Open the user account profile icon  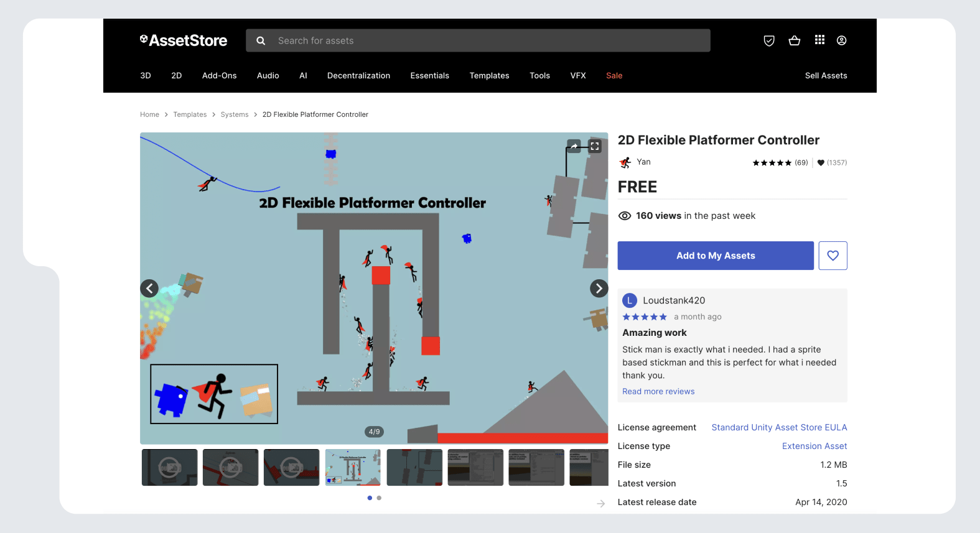[841, 40]
